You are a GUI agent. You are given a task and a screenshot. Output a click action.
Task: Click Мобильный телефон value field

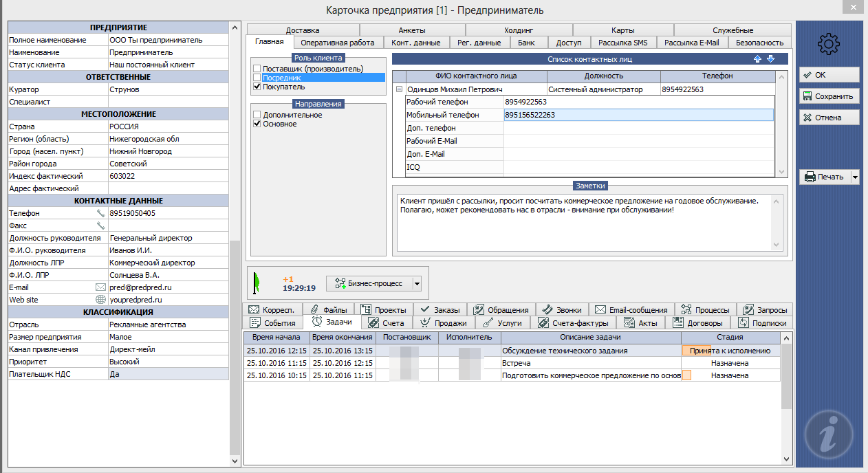tap(638, 115)
